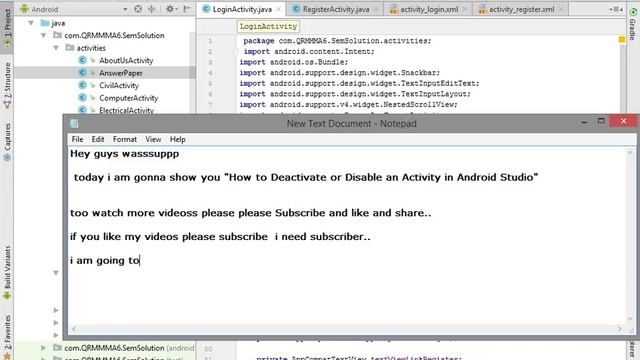Open the Structure tool window tab
640x360 pixels.
click(x=7, y=85)
